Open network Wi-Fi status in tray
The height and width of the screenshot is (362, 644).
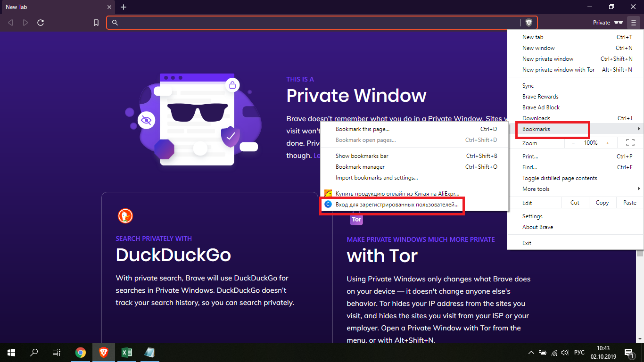coord(555,353)
